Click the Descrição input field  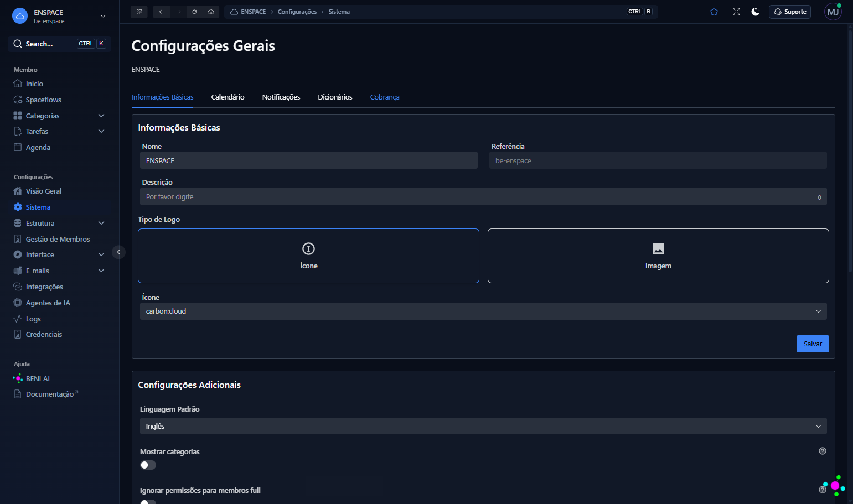tap(483, 196)
